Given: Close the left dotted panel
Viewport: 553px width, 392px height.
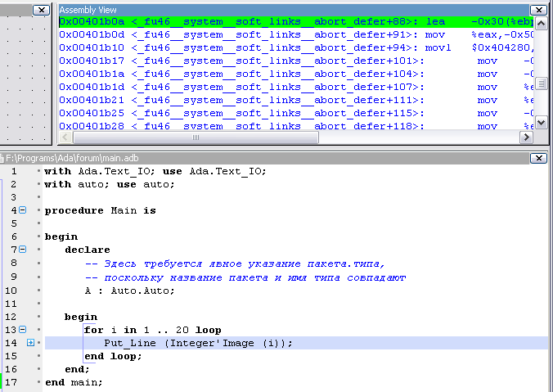Looking at the screenshot, I should pyautogui.click(x=40, y=9).
